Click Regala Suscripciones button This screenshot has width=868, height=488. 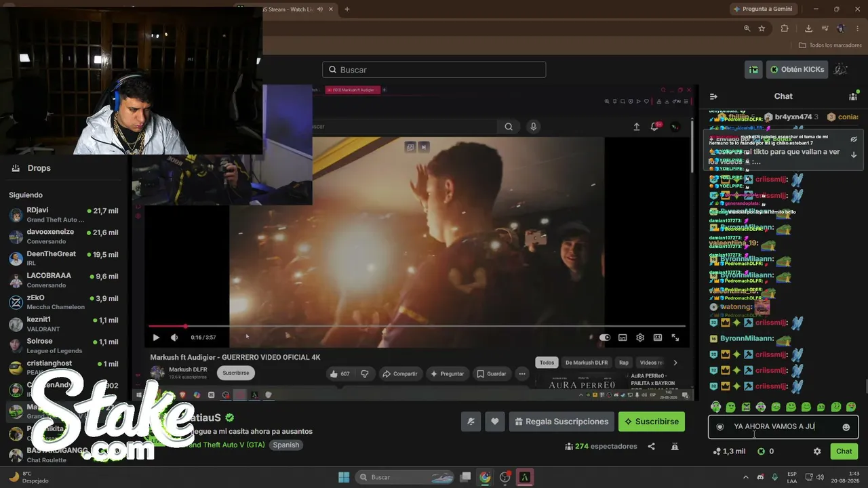[561, 422]
